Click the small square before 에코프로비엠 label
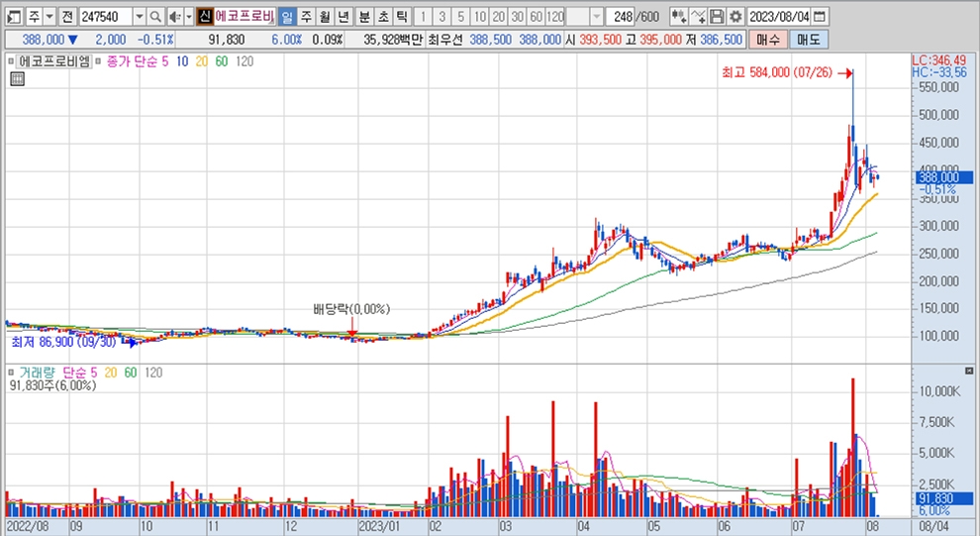Viewport: 980px width, 536px height. click(11, 61)
